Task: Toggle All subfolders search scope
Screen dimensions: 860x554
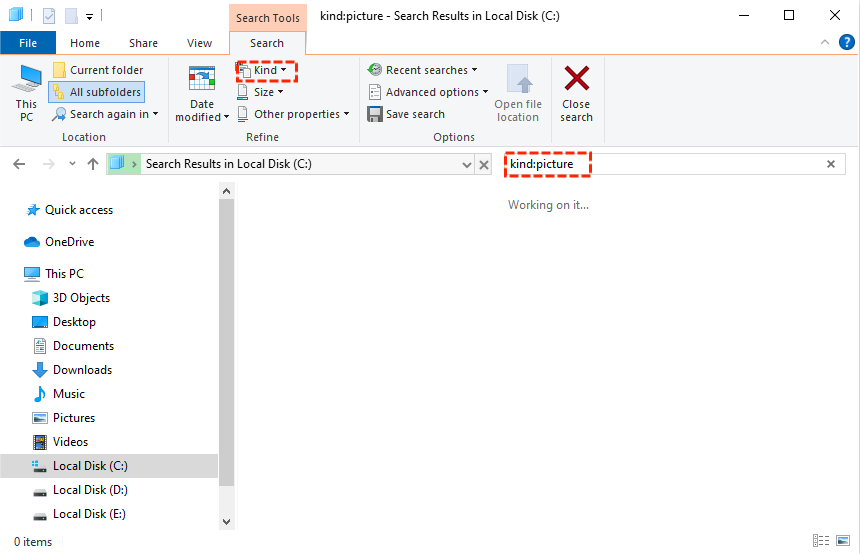Action: pyautogui.click(x=97, y=92)
